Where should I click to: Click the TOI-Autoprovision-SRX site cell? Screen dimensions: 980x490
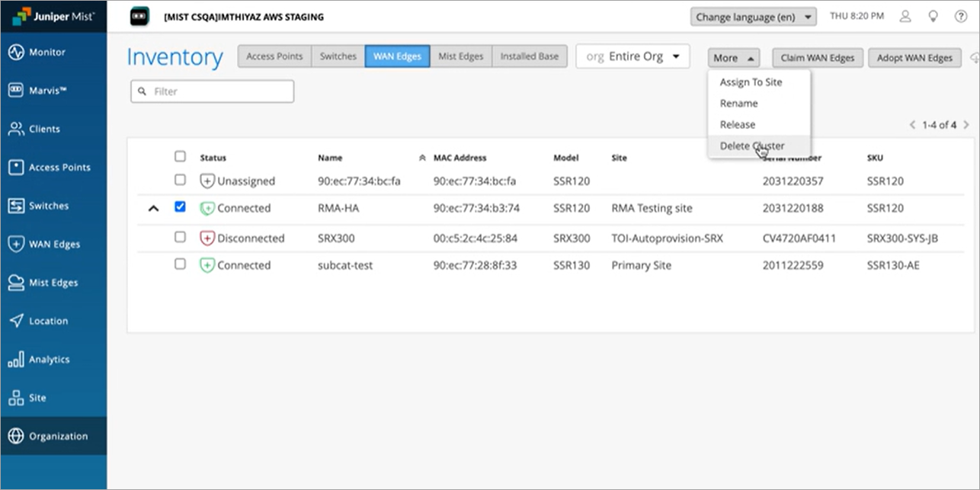click(667, 239)
